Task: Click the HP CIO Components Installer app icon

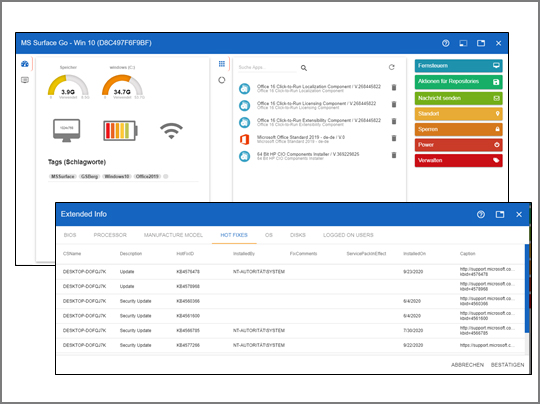Action: pos(245,156)
